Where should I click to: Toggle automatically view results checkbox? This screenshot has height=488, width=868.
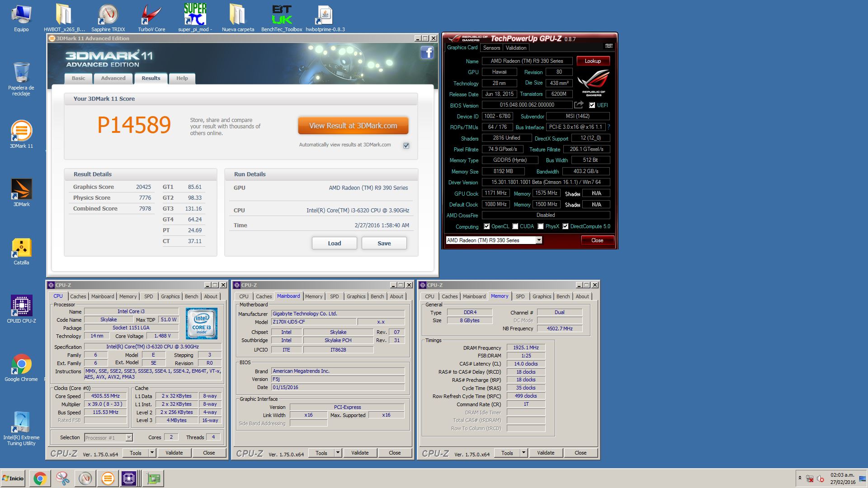406,145
